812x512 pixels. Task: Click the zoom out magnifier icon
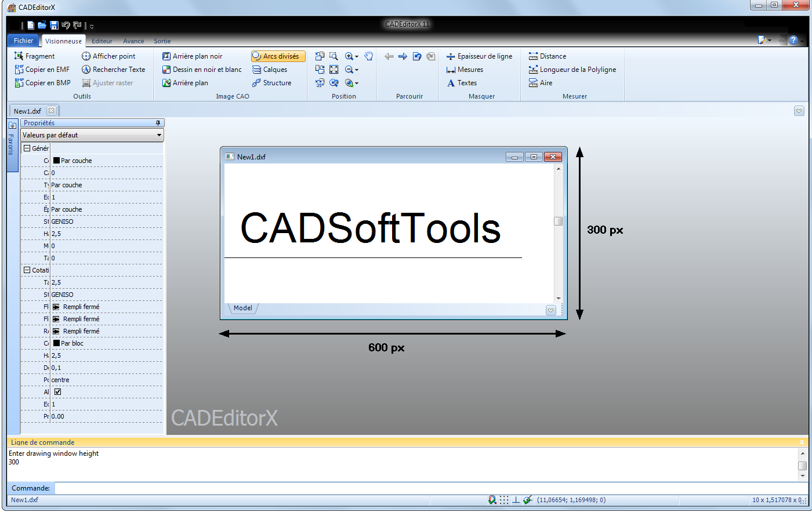pyautogui.click(x=348, y=69)
